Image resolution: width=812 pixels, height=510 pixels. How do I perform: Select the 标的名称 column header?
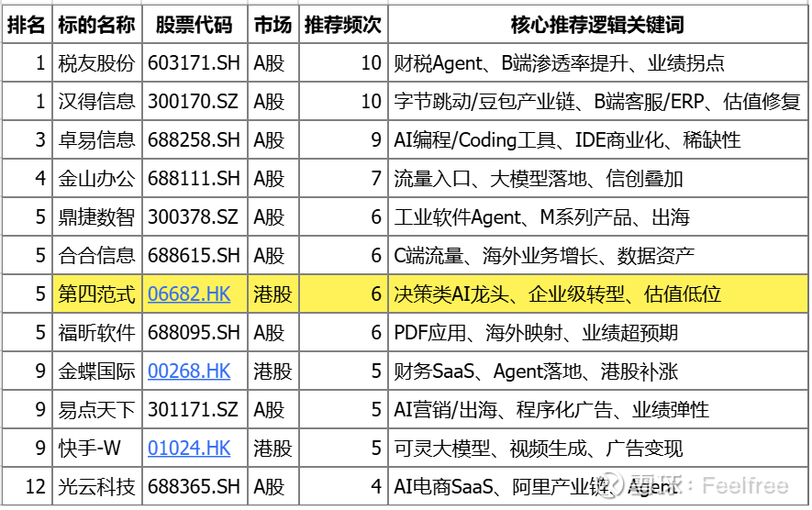click(x=97, y=25)
